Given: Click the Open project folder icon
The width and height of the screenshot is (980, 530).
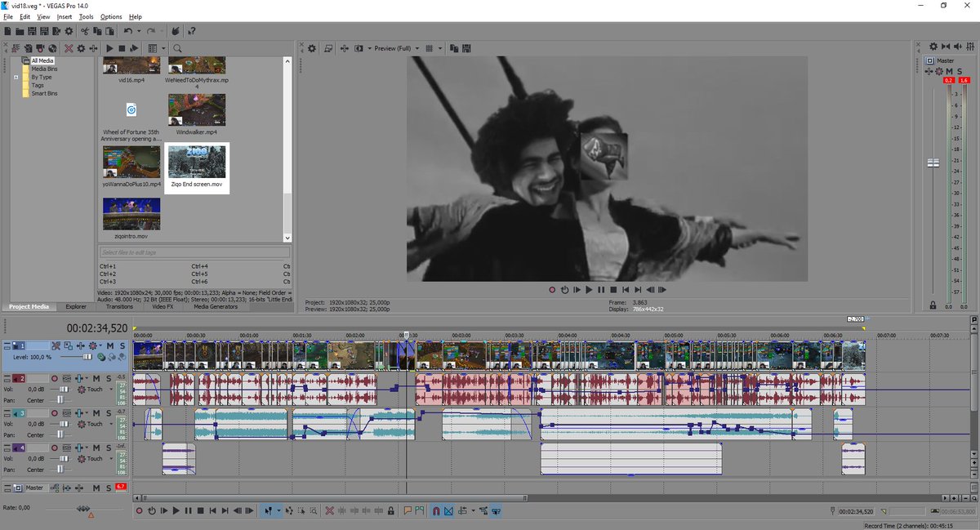Looking at the screenshot, I should click(20, 31).
